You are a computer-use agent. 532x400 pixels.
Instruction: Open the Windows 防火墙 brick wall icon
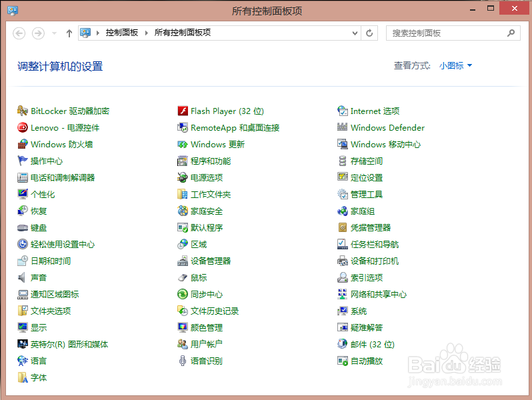[23, 144]
